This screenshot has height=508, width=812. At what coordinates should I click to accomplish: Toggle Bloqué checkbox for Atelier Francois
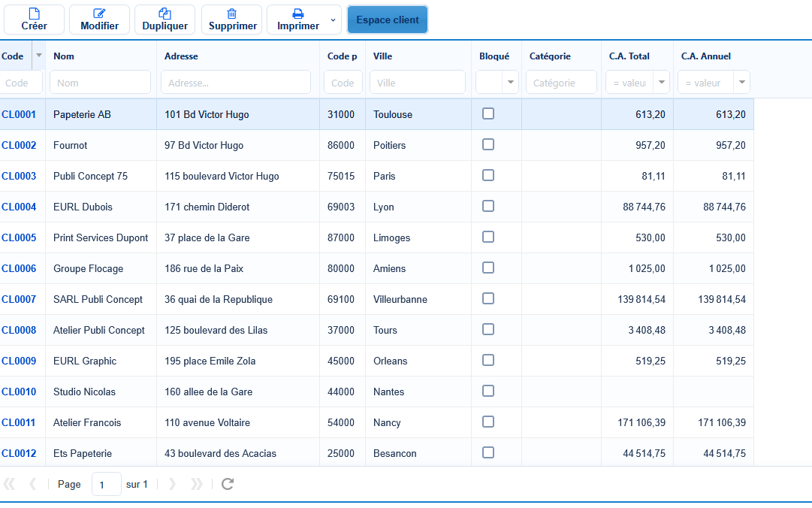[488, 422]
